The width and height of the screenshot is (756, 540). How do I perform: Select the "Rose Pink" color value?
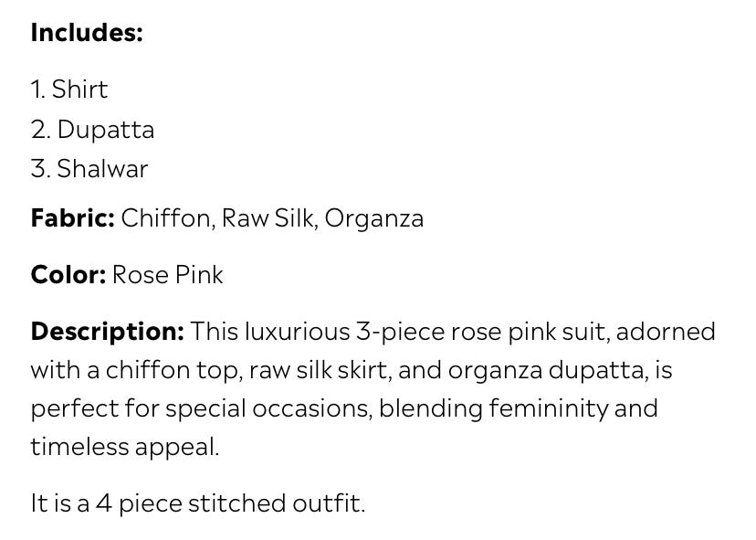tap(168, 275)
